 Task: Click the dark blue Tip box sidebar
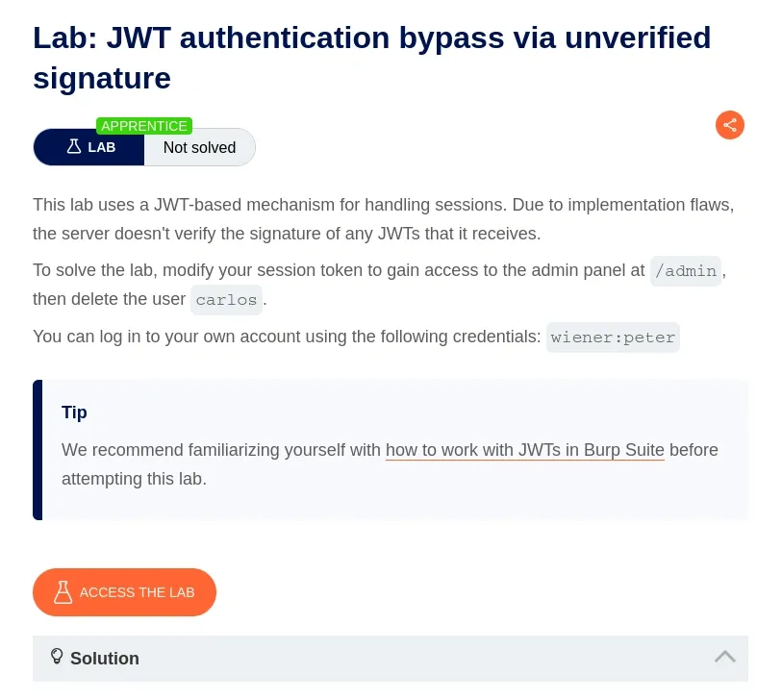point(38,449)
